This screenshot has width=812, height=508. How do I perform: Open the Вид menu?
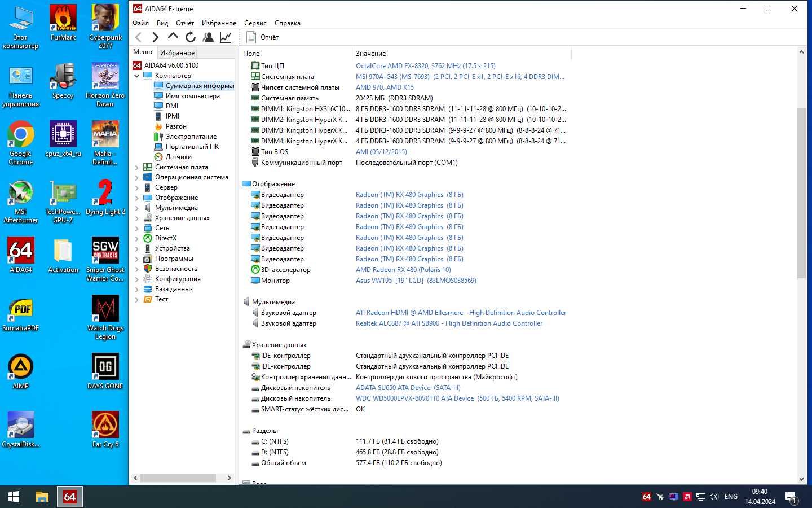(x=162, y=23)
